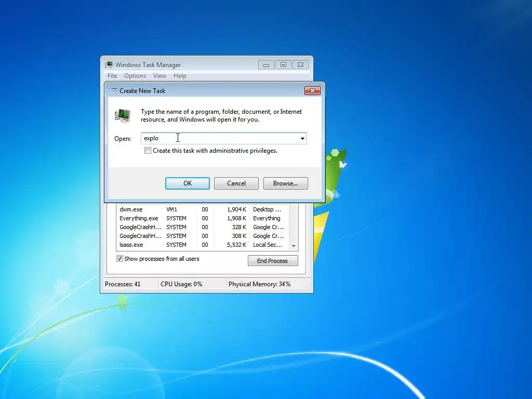Viewport: 532px width, 399px height.
Task: Click the 328 K memory value
Action: [239, 227]
